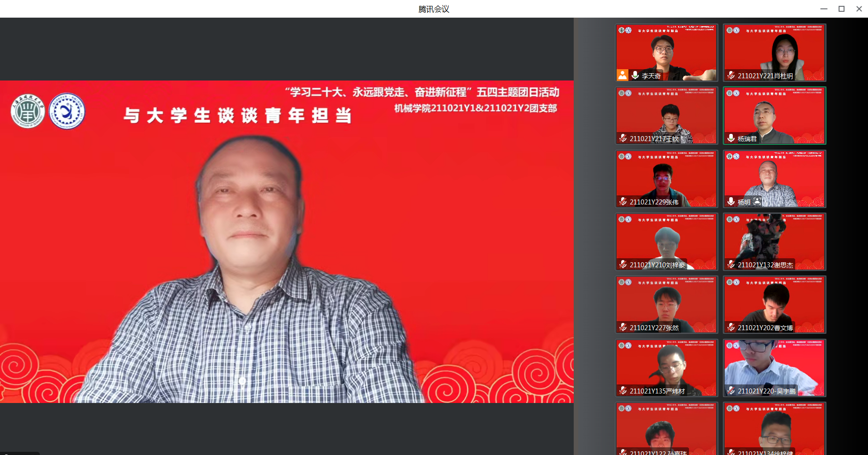Viewport: 868px width, 455px height.
Task: Open the 211021Y220-吴宇鹏 video tile
Action: tap(774, 367)
